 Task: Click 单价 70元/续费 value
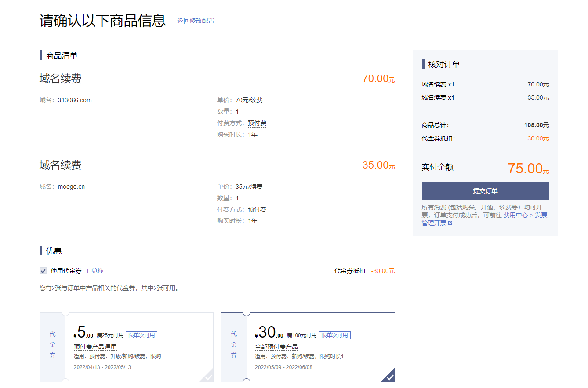coord(249,100)
